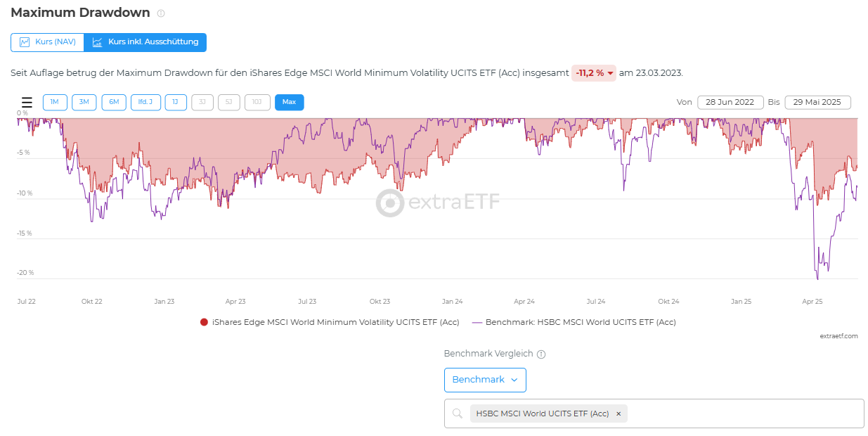Screen dimensions: 868x436
Task: Click the Benchmark Vergleich info icon
Action: (541, 354)
